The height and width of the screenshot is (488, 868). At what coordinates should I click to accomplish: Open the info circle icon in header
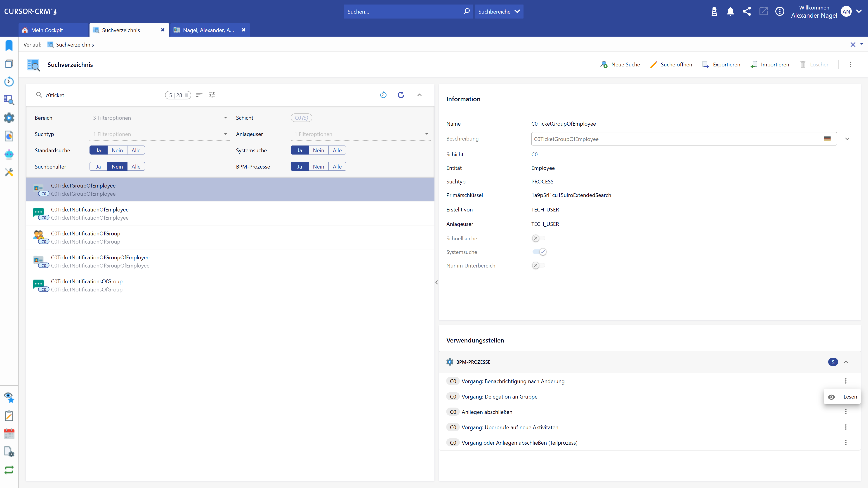point(780,12)
